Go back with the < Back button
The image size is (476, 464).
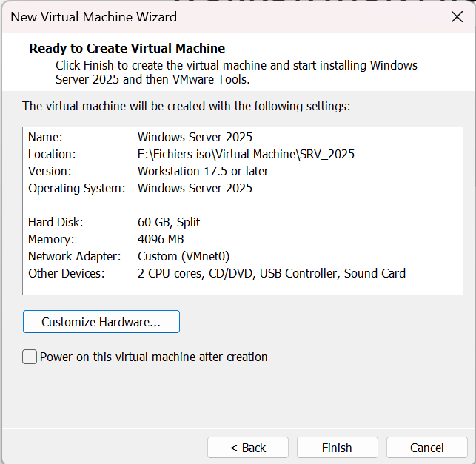248,448
